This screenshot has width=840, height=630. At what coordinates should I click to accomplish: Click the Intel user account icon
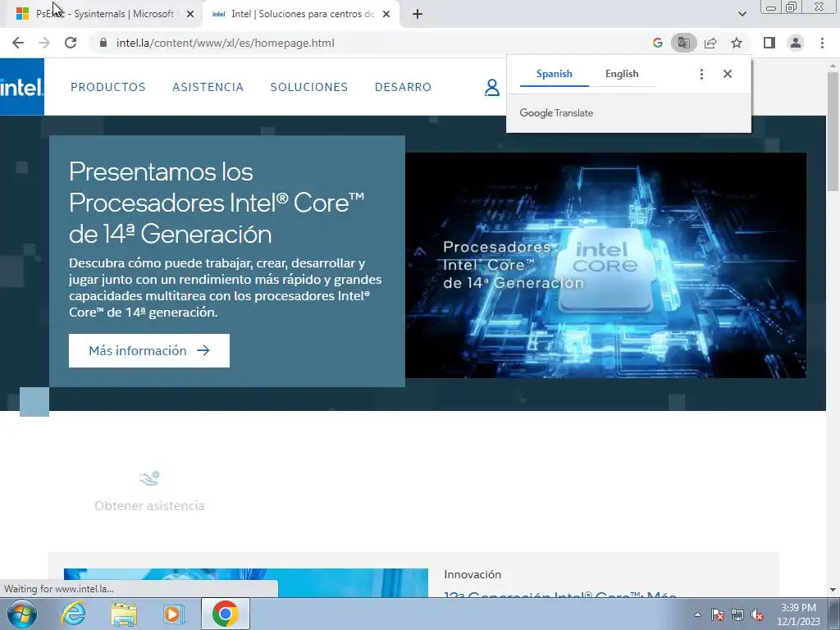click(492, 87)
